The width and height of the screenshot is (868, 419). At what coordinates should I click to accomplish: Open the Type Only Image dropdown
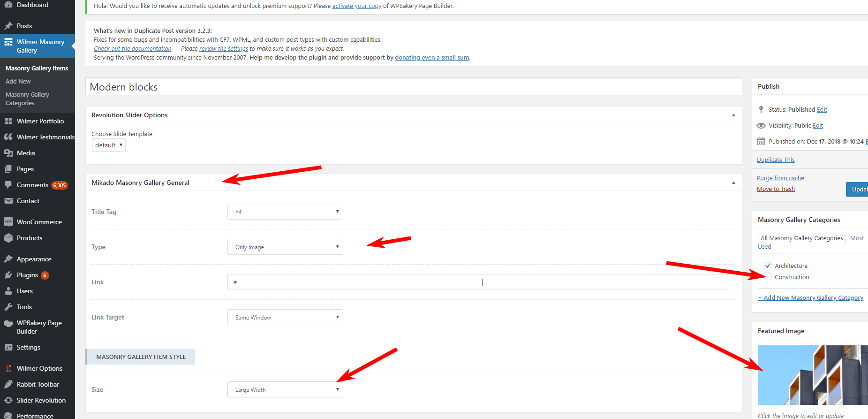[285, 247]
